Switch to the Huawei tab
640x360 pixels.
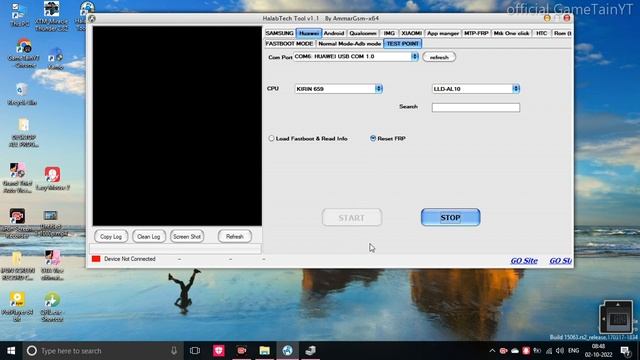point(309,33)
